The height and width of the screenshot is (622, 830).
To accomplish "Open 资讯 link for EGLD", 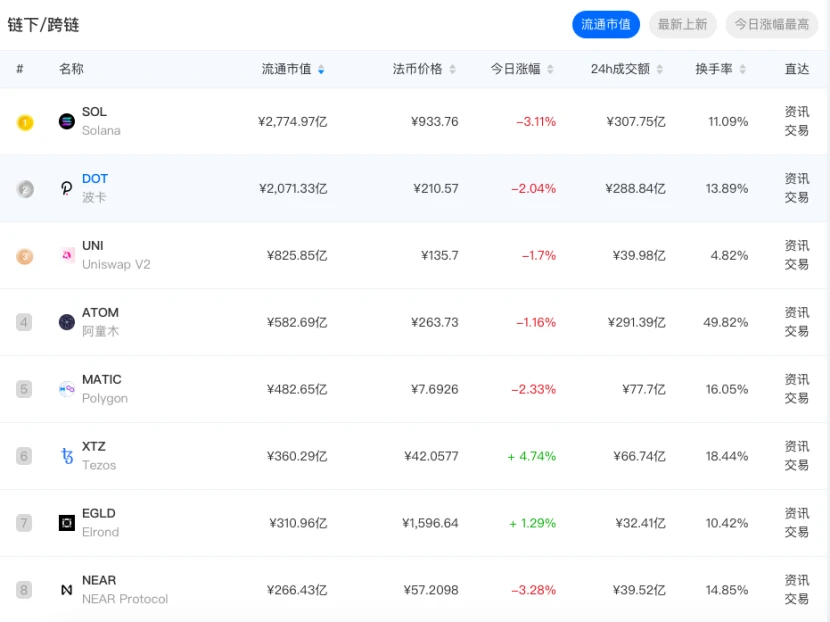I will (797, 513).
